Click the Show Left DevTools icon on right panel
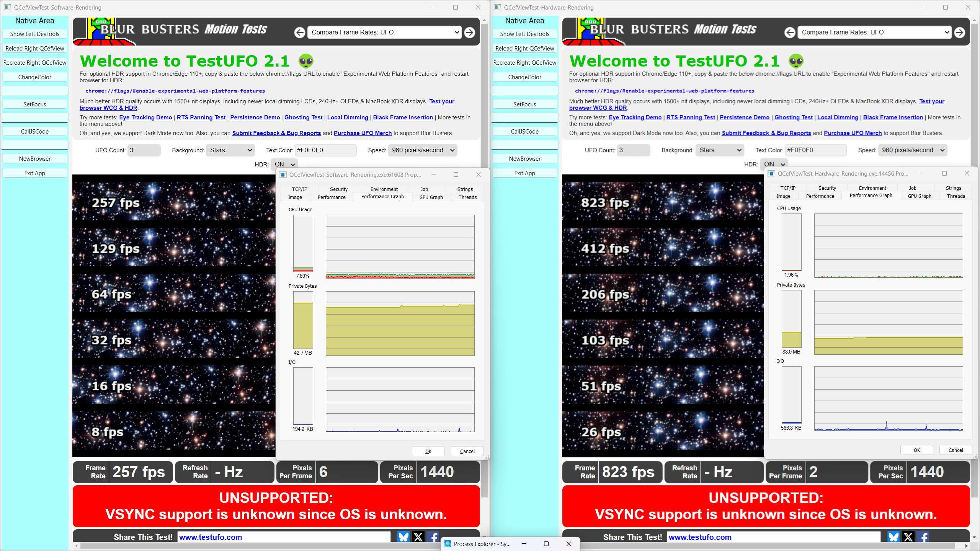 [524, 34]
